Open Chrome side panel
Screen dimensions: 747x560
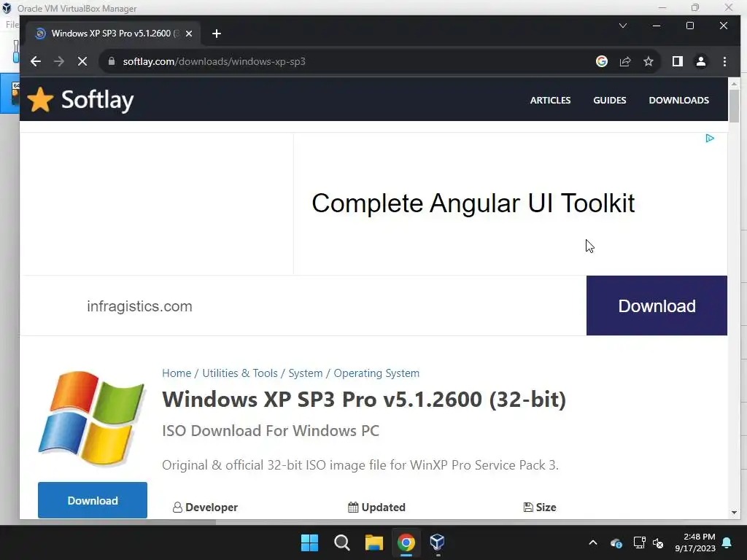678,61
